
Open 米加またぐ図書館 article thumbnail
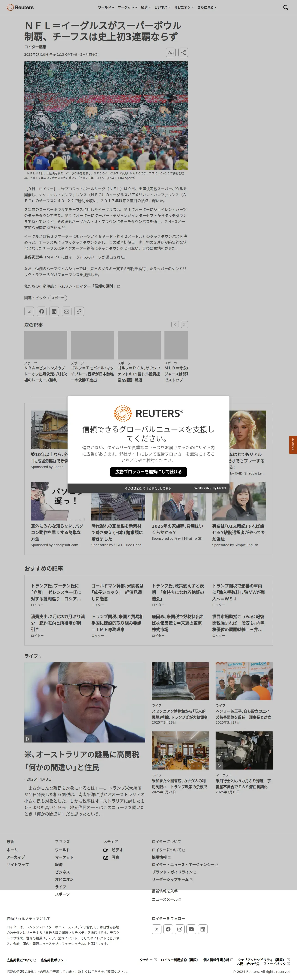click(x=180, y=750)
